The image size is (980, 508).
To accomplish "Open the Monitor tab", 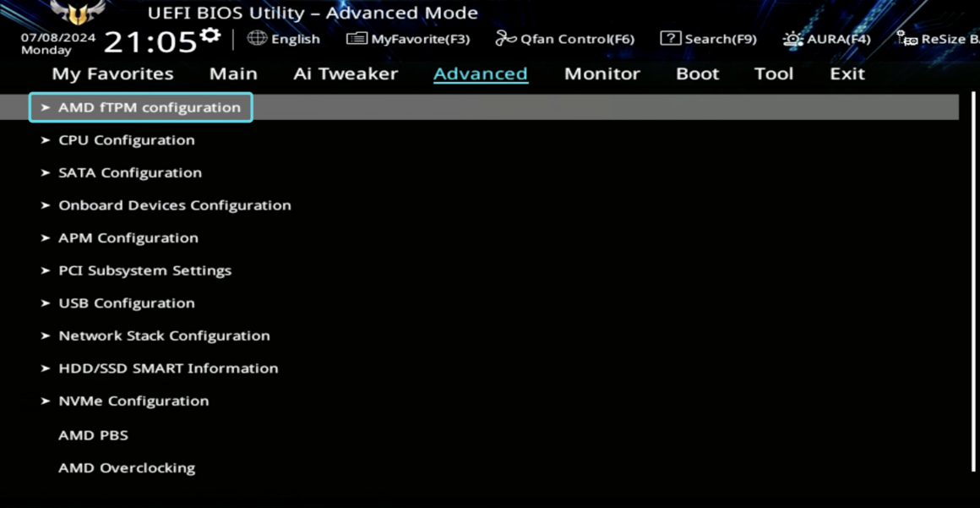I will [x=602, y=74].
